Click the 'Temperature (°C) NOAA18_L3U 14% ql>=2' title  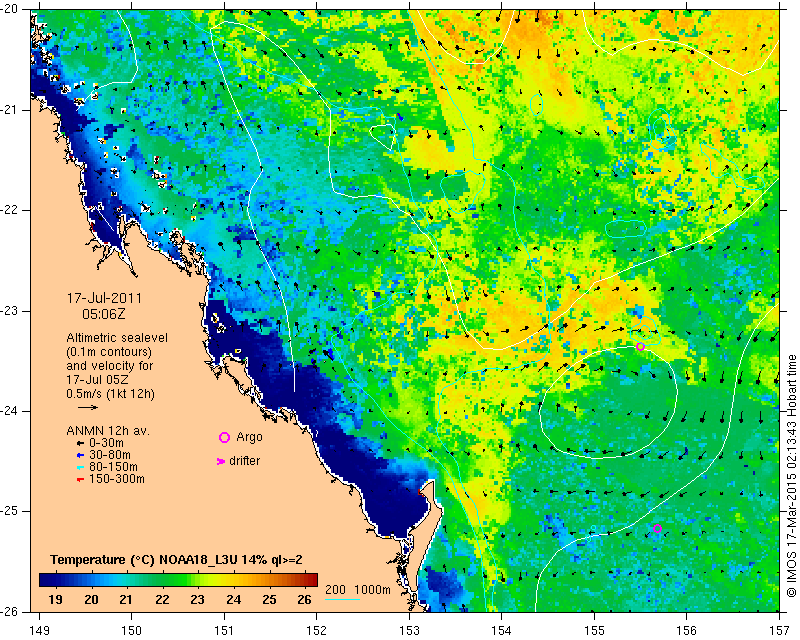(177, 560)
